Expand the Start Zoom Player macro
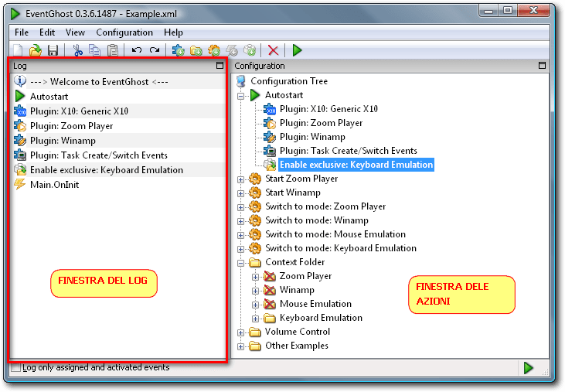 pyautogui.click(x=240, y=179)
